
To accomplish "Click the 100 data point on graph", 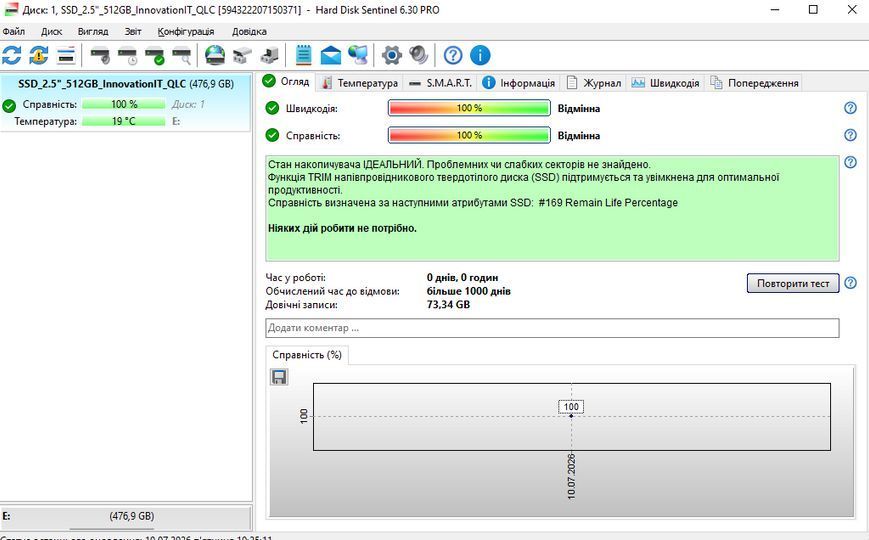I will [571, 416].
